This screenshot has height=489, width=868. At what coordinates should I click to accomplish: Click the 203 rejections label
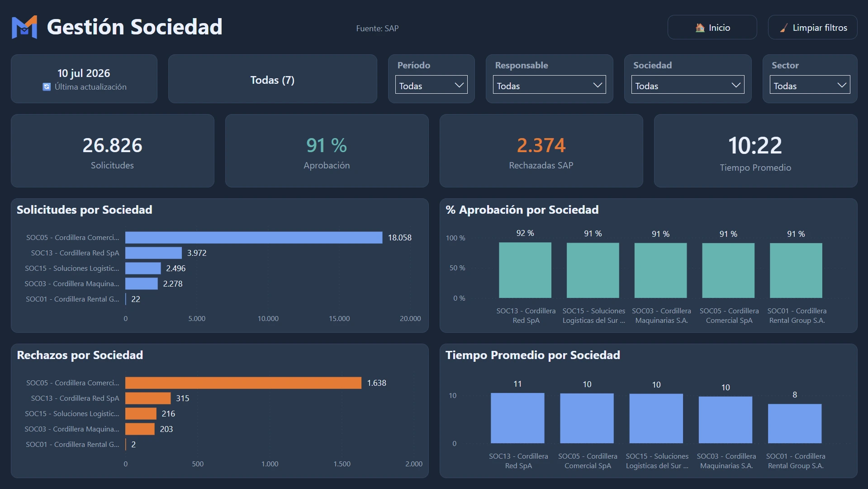166,429
